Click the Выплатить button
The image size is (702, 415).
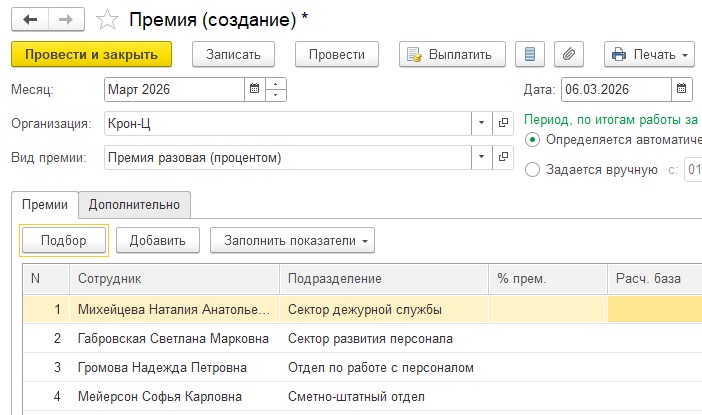[452, 55]
